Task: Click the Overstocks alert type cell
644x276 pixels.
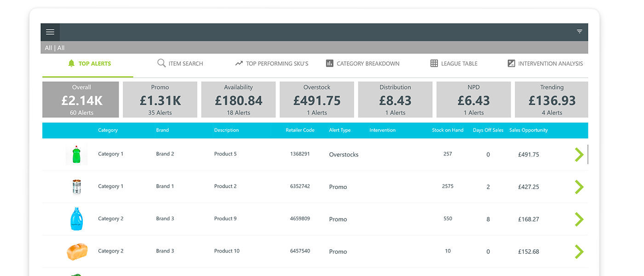Action: [x=344, y=155]
